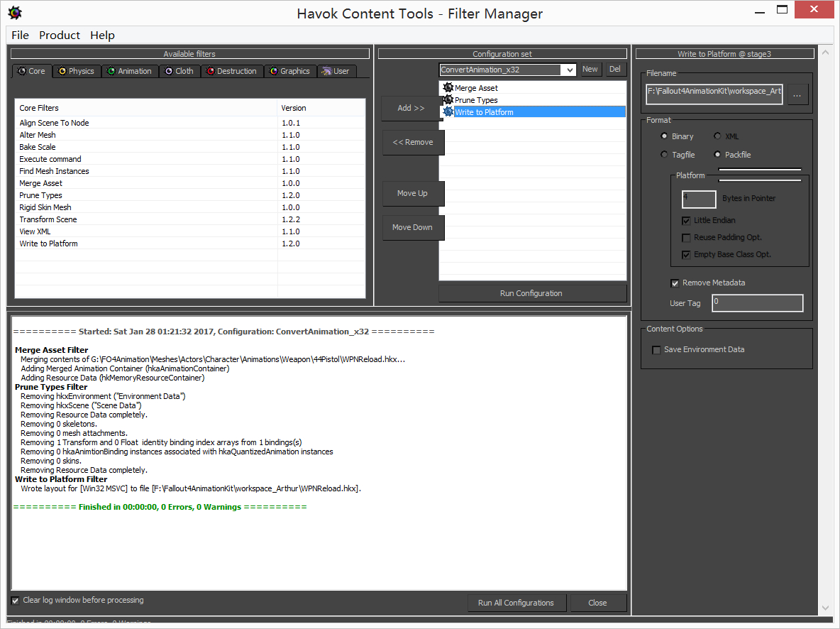The height and width of the screenshot is (629, 840).
Task: Click the Core tab's gear icon
Action: pos(21,71)
